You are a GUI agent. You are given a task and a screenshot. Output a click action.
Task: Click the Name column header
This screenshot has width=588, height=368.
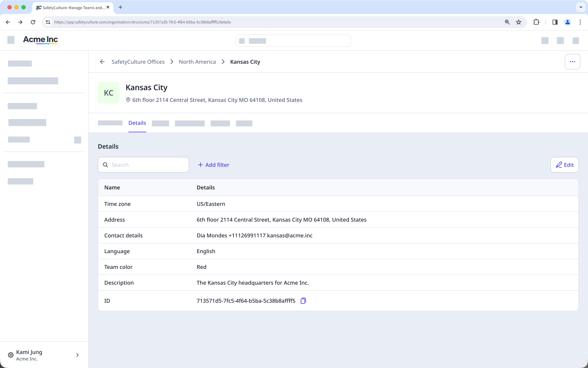[112, 188]
